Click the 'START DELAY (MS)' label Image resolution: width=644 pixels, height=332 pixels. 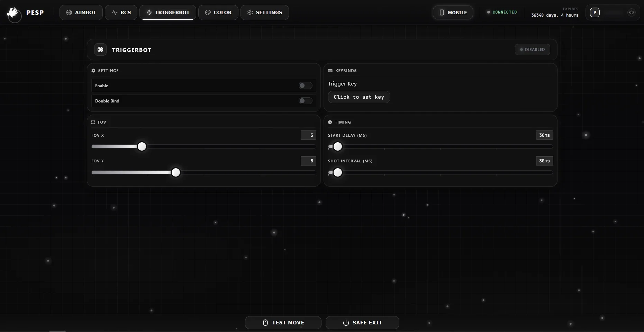point(347,135)
